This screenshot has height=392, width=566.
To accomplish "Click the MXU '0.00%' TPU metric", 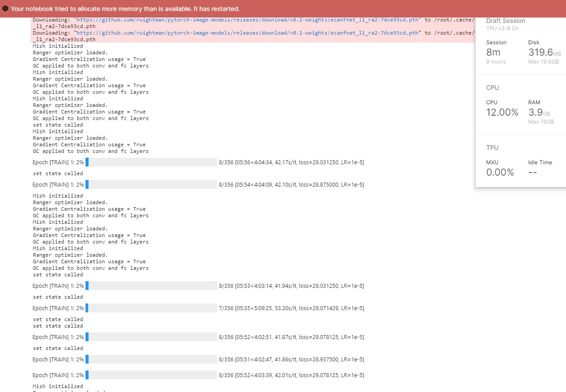I will [500, 172].
